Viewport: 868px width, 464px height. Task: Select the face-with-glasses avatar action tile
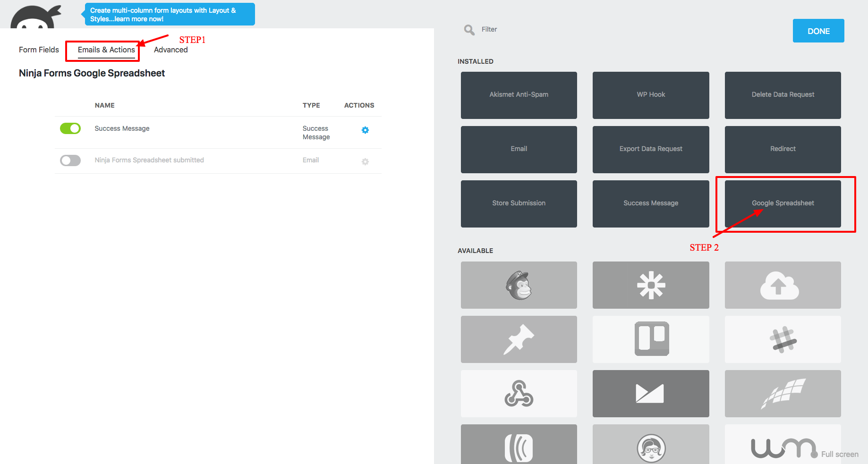click(x=651, y=444)
